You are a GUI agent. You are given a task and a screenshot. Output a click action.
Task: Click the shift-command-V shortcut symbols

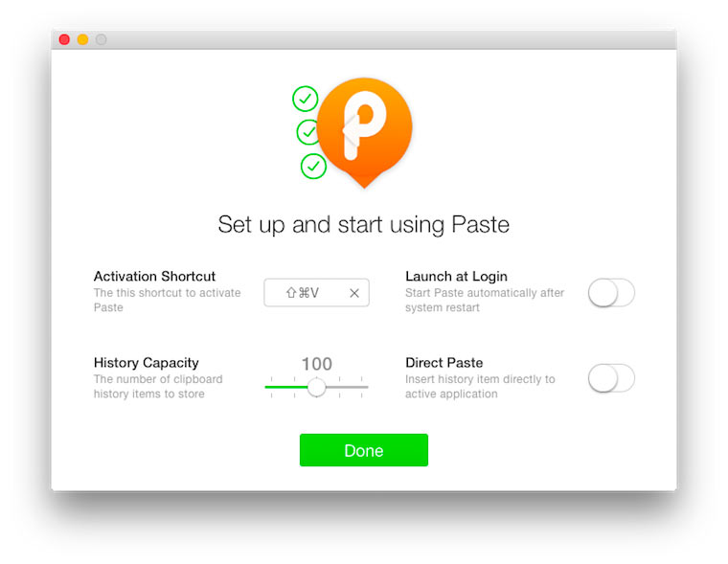pos(303,293)
